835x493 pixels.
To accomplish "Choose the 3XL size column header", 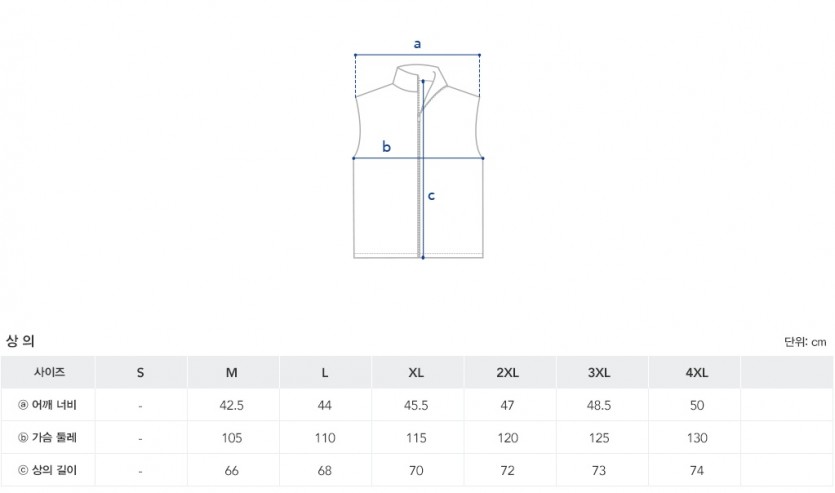I will coord(600,373).
